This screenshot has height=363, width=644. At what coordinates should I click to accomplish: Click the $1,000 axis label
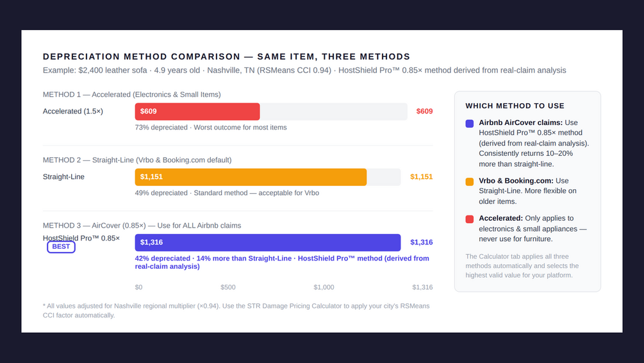pyautogui.click(x=324, y=287)
